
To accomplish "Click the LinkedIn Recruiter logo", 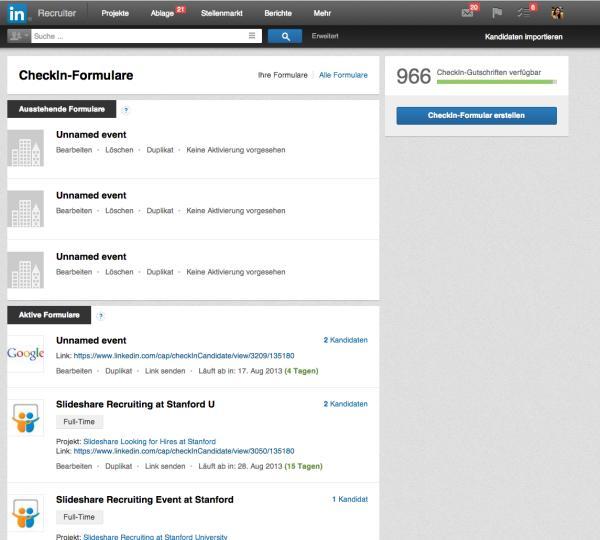I will click(42, 13).
